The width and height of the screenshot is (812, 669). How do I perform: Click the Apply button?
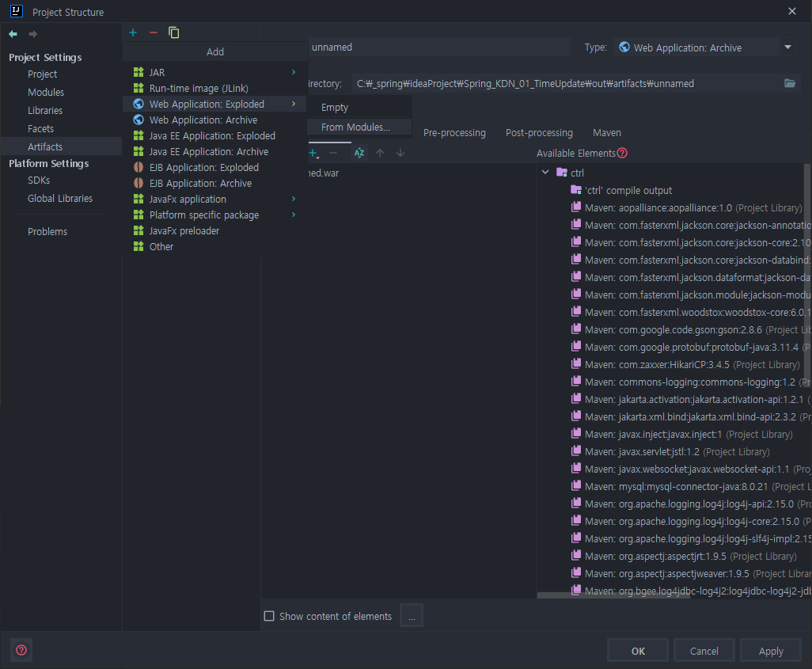click(771, 651)
